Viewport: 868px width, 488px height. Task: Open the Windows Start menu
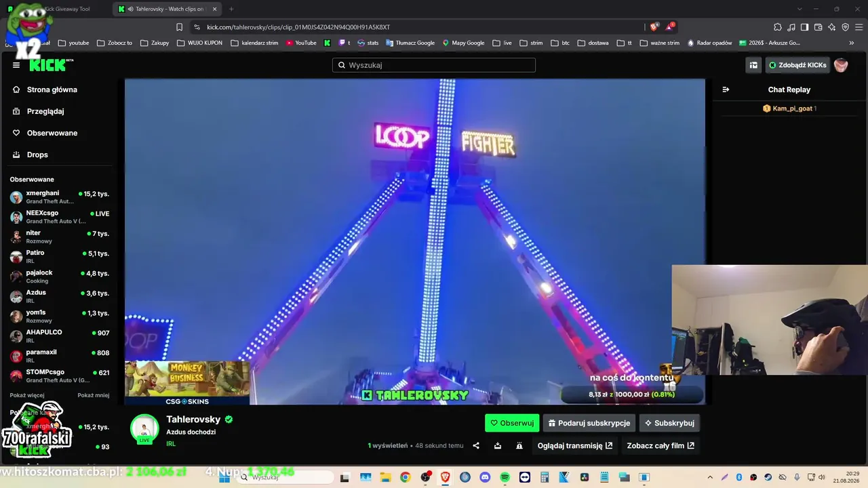coord(224,477)
